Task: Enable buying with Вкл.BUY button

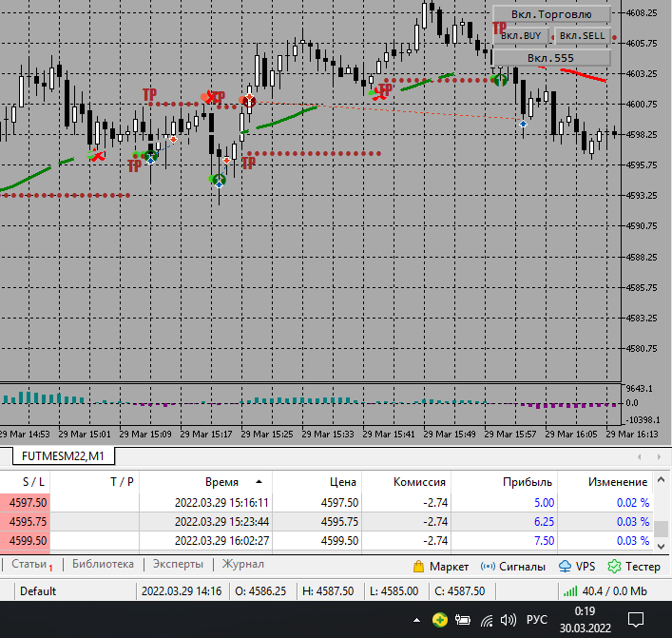Action: [521, 36]
